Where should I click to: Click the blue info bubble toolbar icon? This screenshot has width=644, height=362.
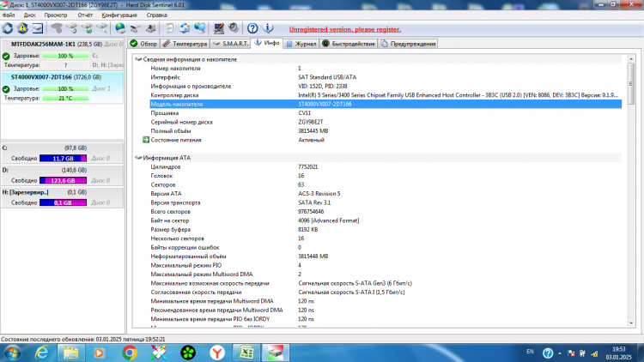click(x=268, y=28)
